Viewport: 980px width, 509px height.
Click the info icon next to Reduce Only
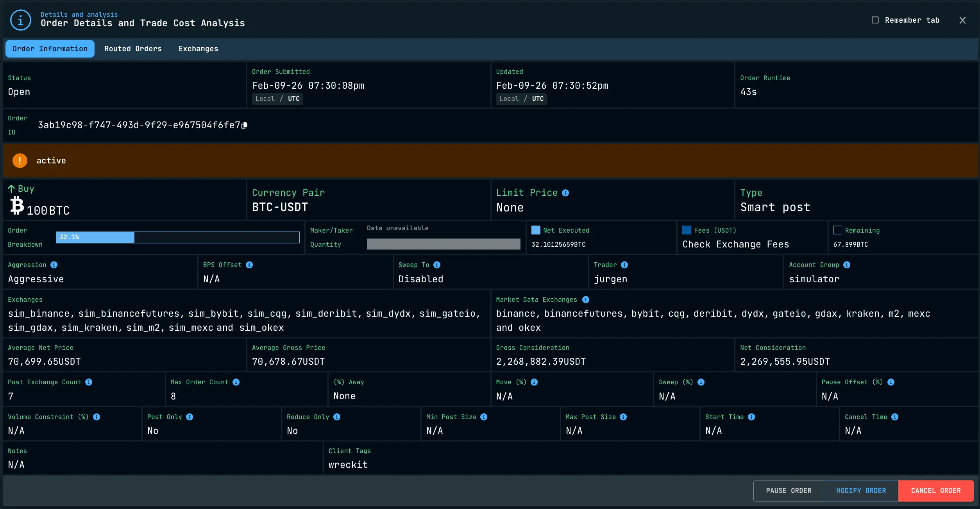(337, 417)
